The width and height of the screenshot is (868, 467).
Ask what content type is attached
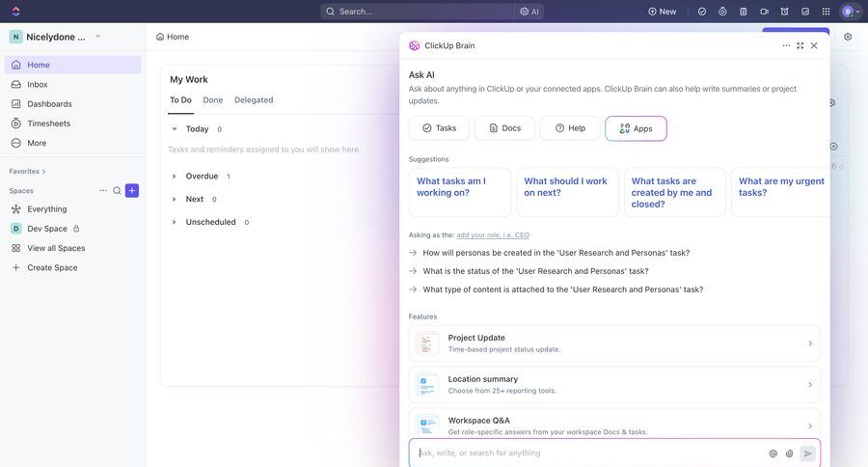562,289
